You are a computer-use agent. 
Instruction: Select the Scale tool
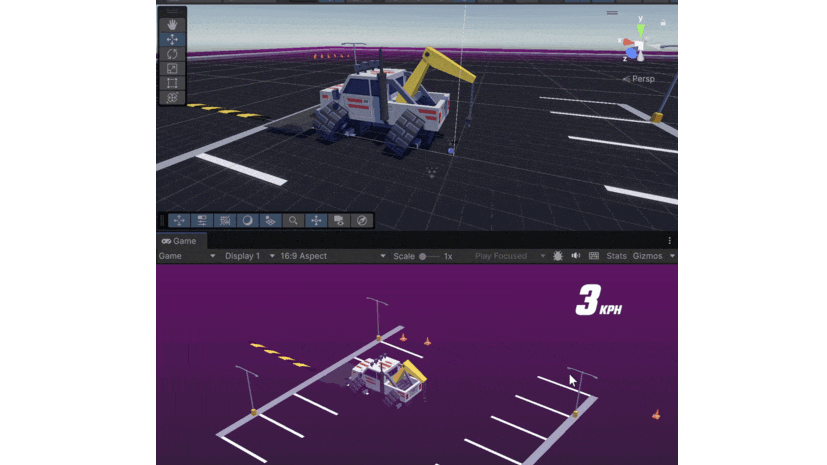(172, 69)
